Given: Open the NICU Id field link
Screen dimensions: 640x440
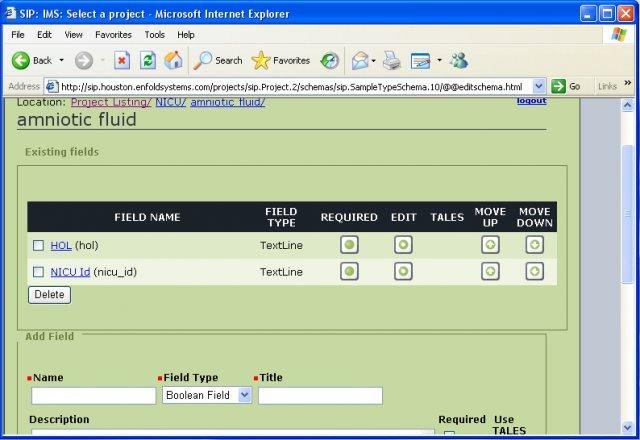Looking at the screenshot, I should coord(70,272).
